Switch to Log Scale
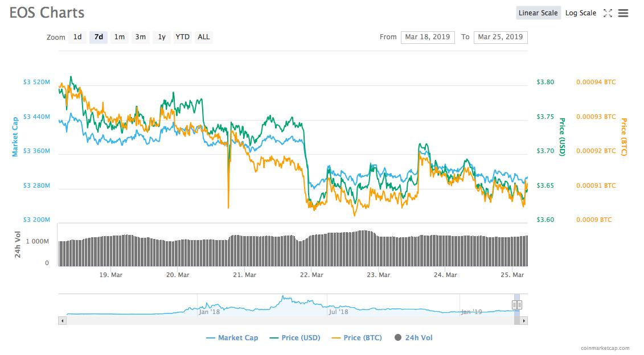The height and width of the screenshot is (355, 644). [581, 13]
